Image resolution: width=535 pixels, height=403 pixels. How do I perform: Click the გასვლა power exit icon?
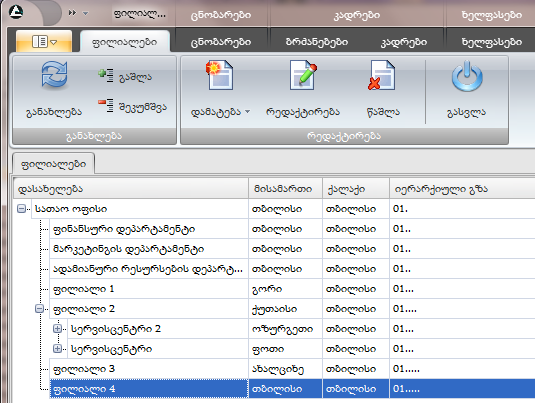(x=467, y=76)
